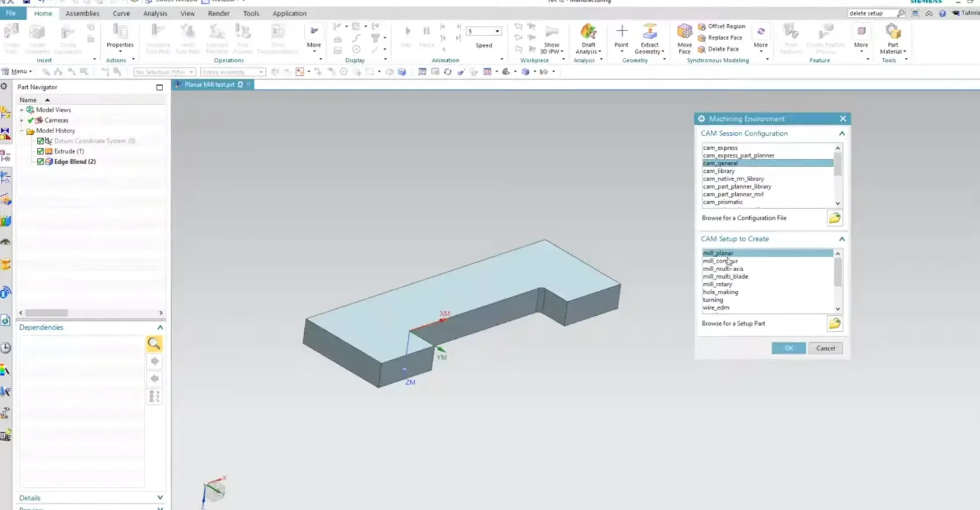
Task: Collapse the Model History tree node
Action: click(x=22, y=131)
